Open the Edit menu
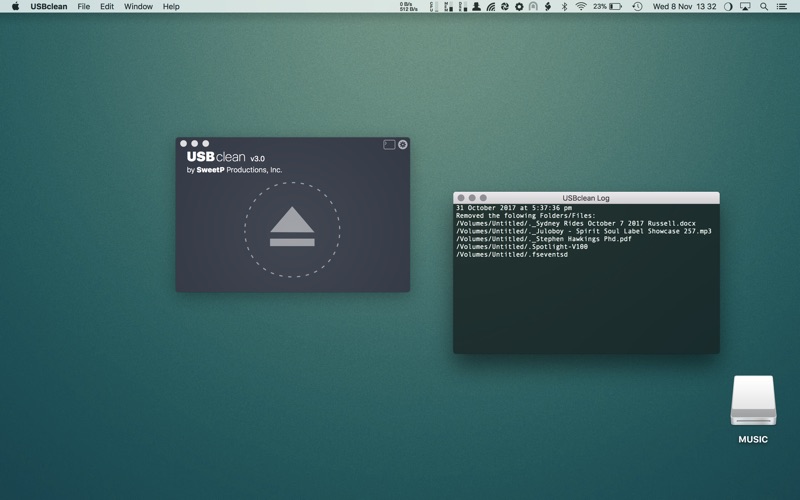This screenshot has height=500, width=800. pyautogui.click(x=107, y=6)
